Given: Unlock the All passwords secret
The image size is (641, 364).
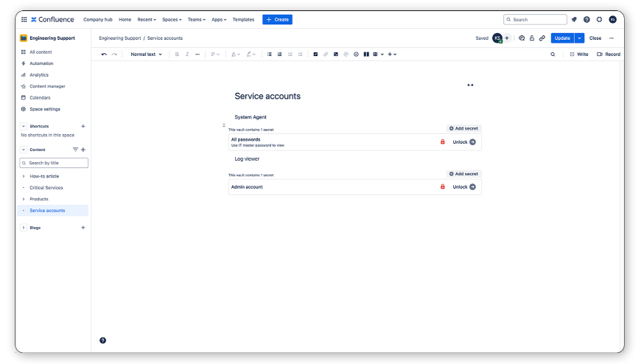Looking at the screenshot, I should (x=464, y=142).
